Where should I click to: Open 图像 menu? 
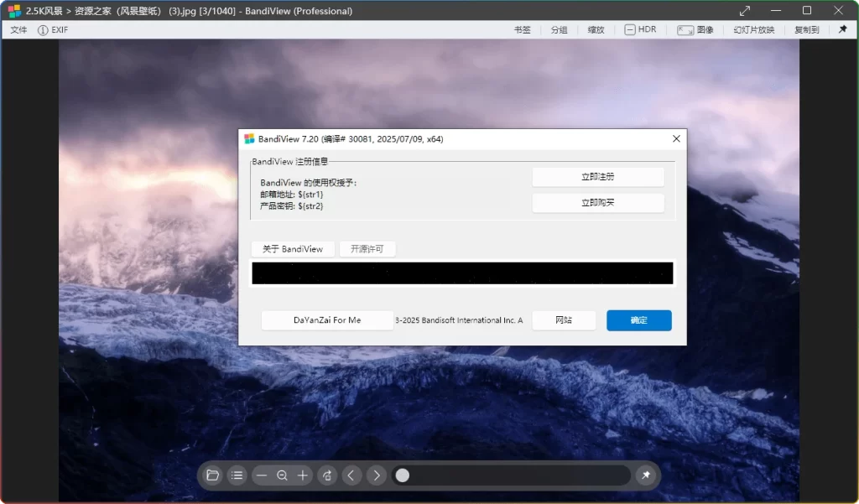click(695, 29)
